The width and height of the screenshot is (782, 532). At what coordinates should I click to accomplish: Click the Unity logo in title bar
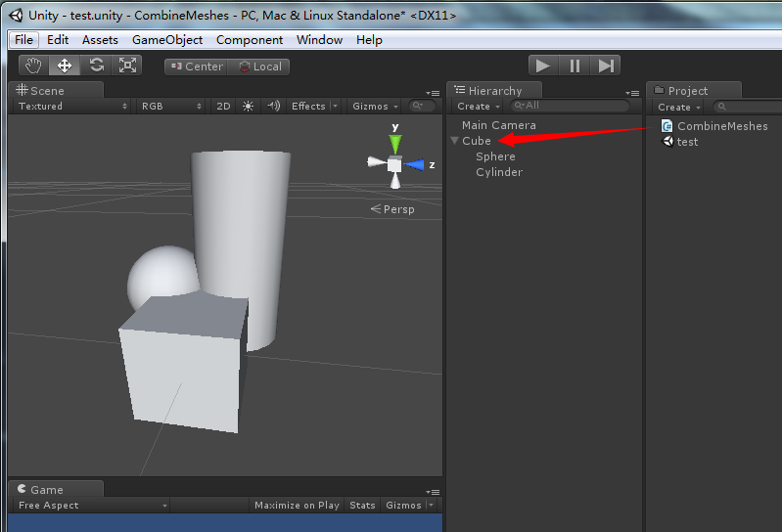pos(16,16)
